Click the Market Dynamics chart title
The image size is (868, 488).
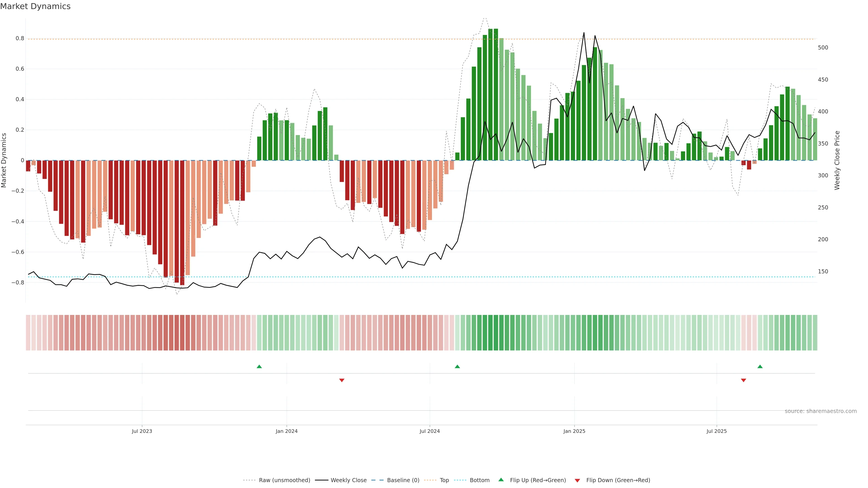coord(35,6)
